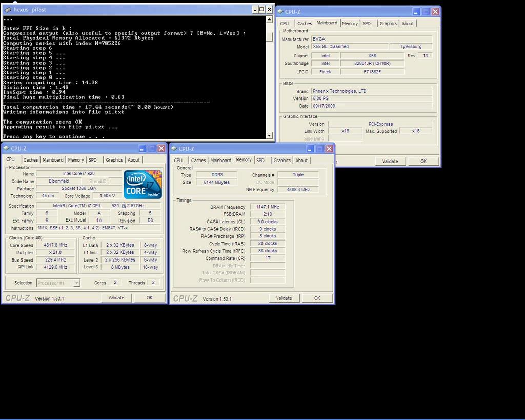Click the CPU-Z title icon in the CPU window

coord(6,148)
